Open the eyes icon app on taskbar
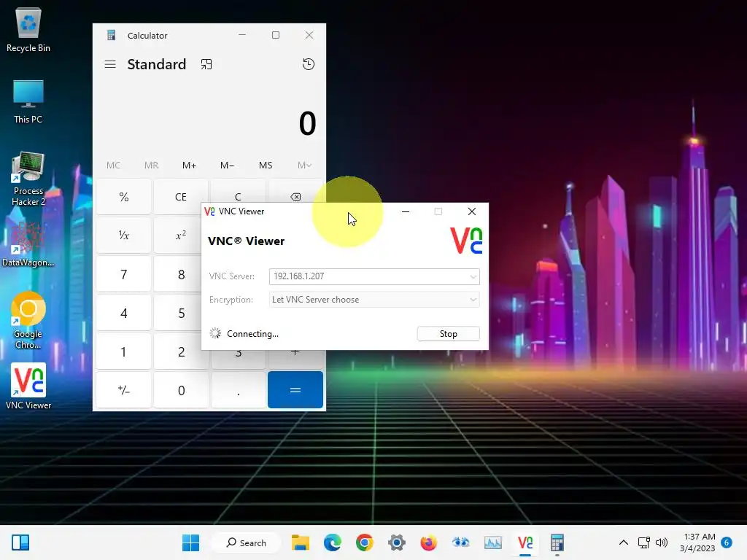The image size is (747, 560). pyautogui.click(x=461, y=542)
